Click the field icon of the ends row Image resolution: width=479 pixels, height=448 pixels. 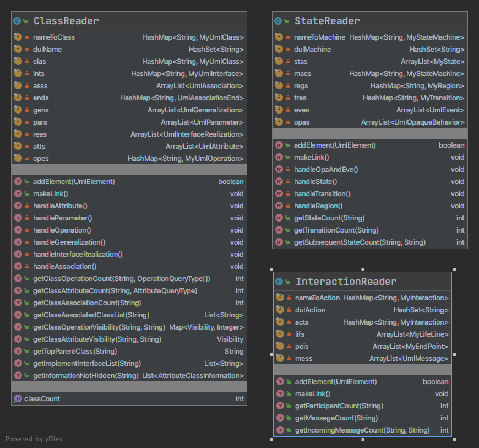(18, 98)
